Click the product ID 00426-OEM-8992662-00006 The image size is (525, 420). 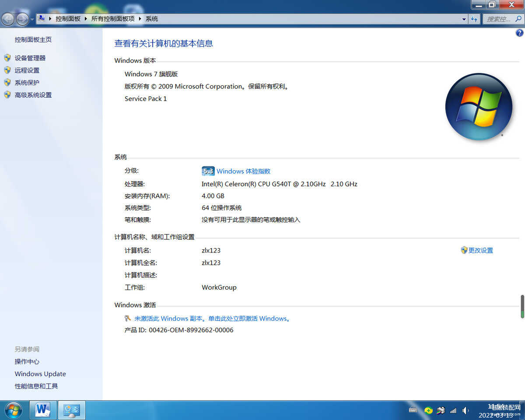pos(191,330)
